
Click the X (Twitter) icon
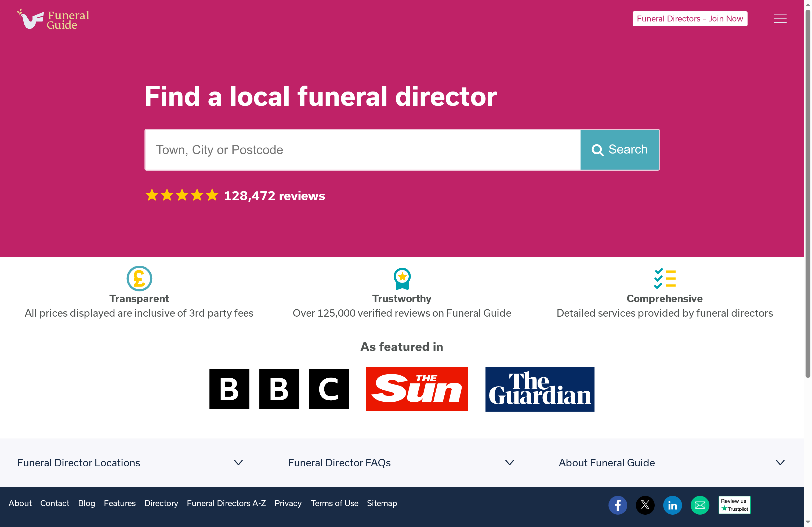click(645, 505)
